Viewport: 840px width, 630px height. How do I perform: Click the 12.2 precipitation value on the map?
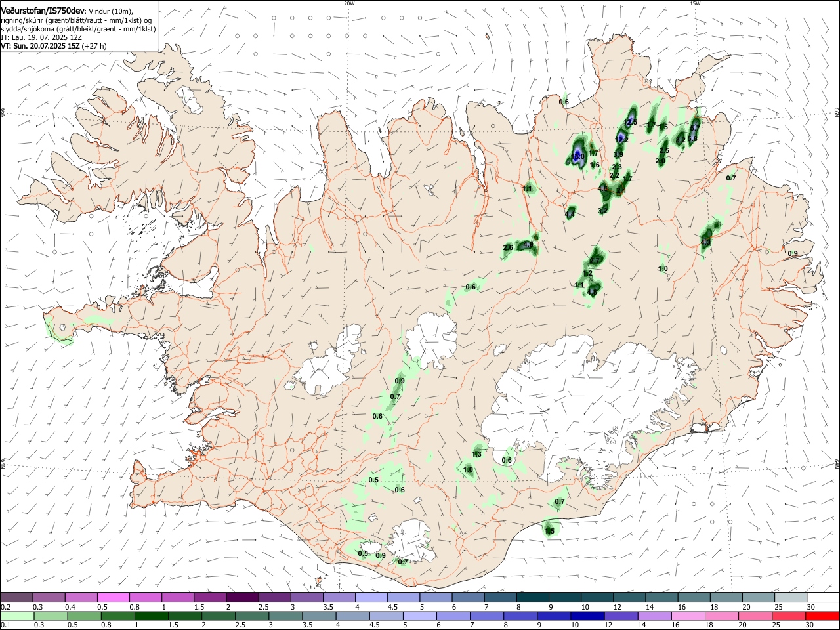point(622,140)
